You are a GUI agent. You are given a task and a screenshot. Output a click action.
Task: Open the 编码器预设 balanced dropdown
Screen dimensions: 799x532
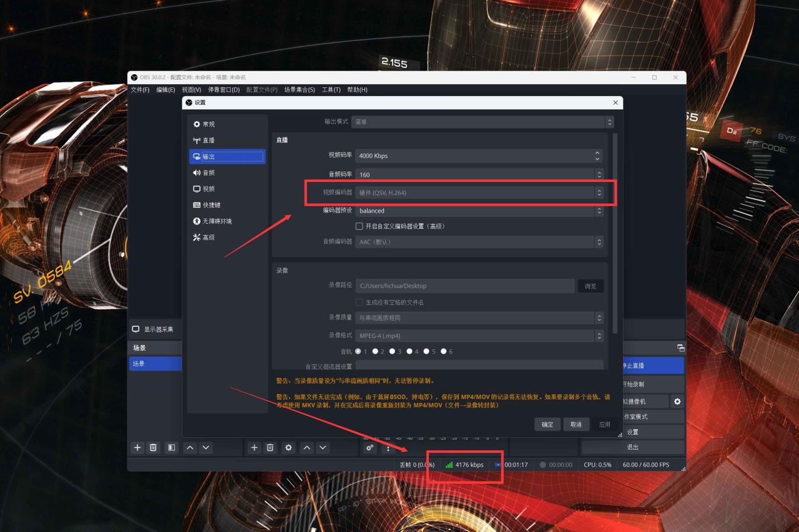479,211
